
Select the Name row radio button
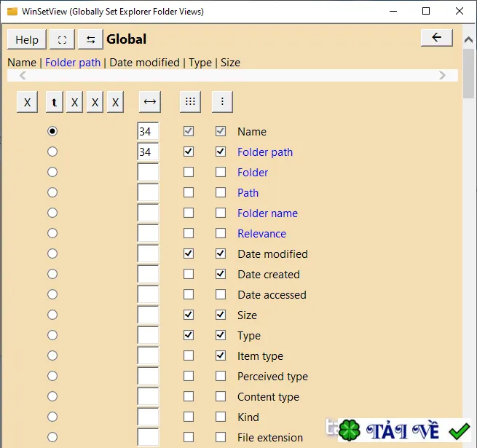52,131
